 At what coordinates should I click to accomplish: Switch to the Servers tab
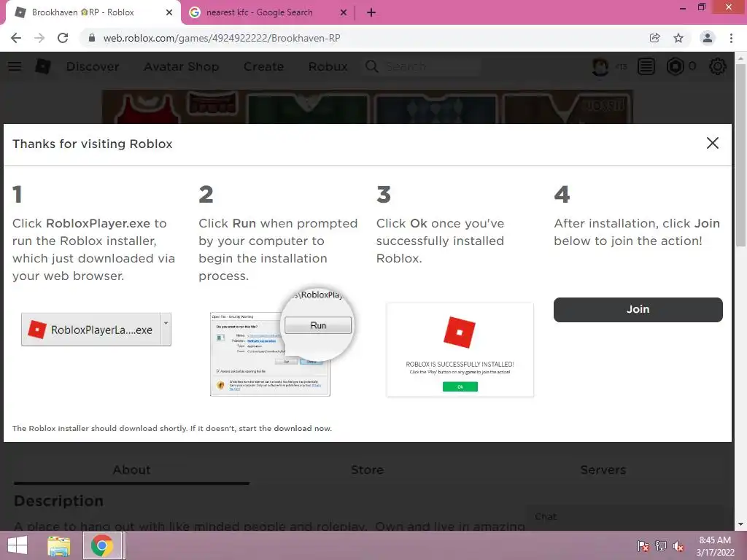(x=603, y=470)
